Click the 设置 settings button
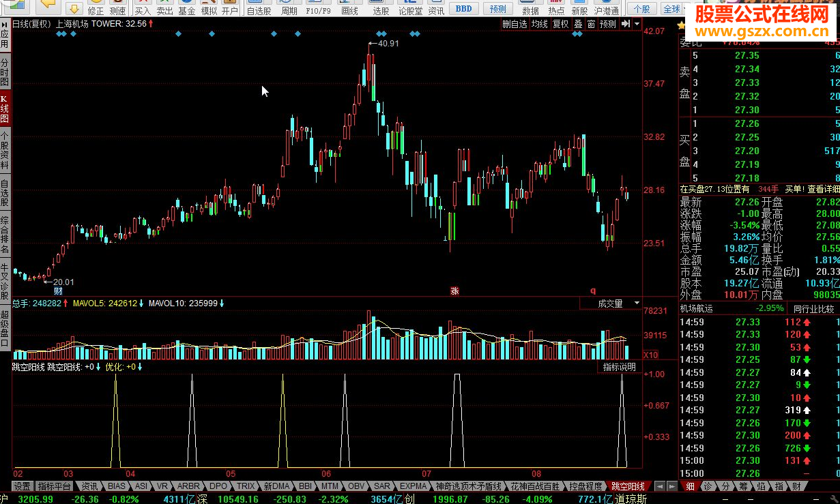Viewport: 840px width, 504px height. click(23, 486)
